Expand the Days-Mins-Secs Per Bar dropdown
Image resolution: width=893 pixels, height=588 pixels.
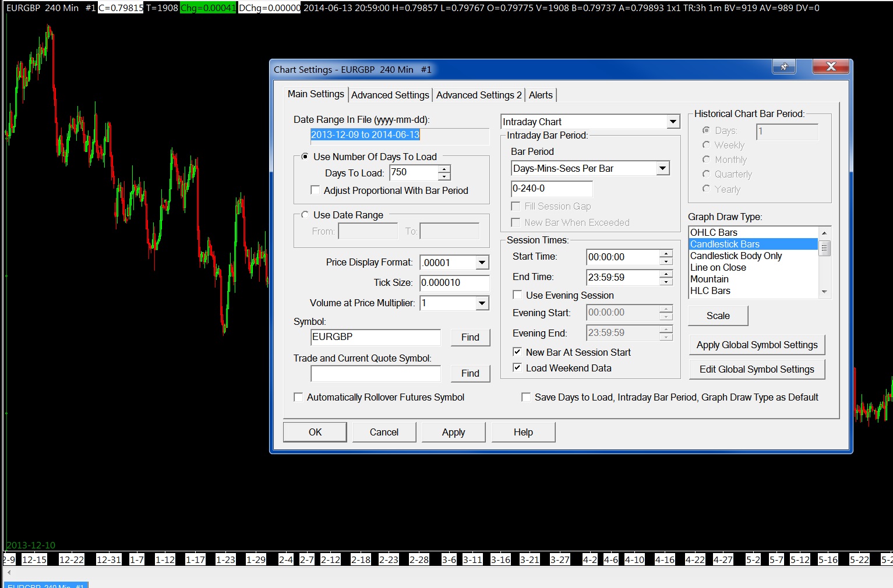point(662,168)
